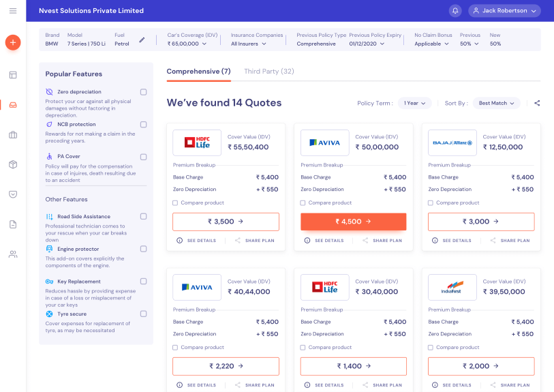The width and height of the screenshot is (554, 392).
Task: Open Previous 50% dropdown
Action: tap(470, 44)
